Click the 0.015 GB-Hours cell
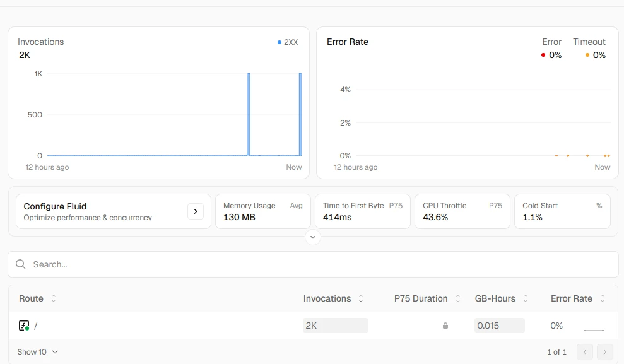 500,326
